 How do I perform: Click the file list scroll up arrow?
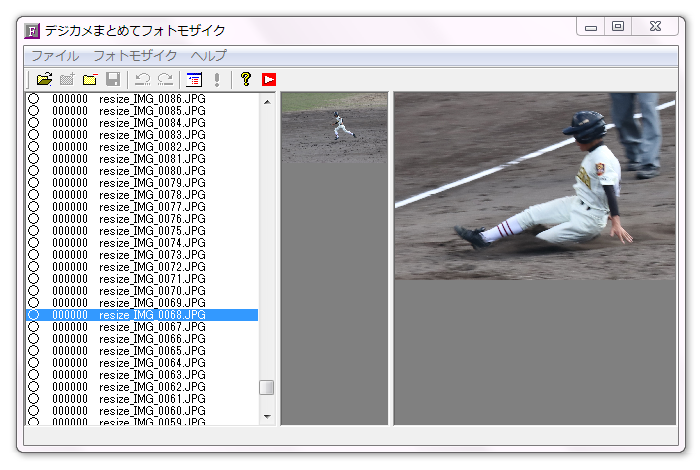pyautogui.click(x=267, y=102)
